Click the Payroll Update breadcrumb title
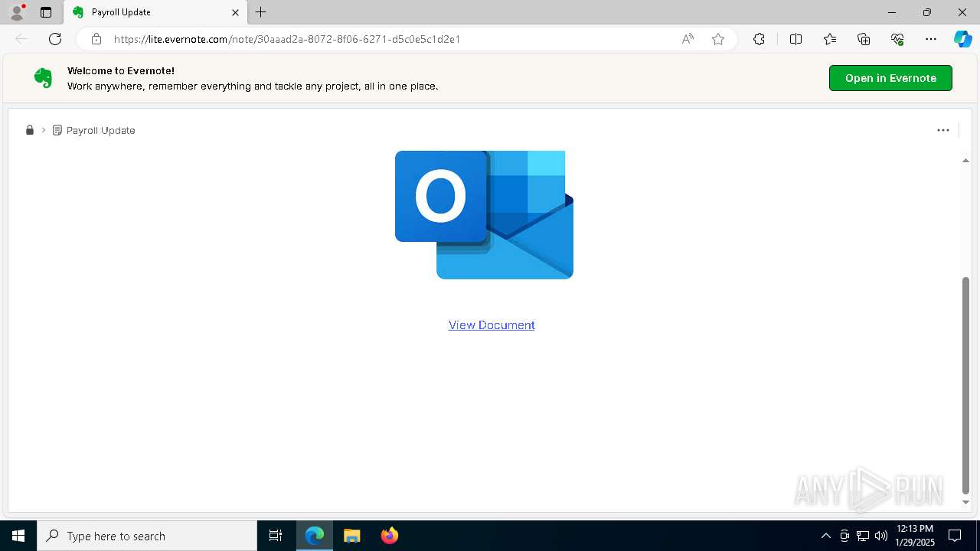This screenshot has height=551, width=980. click(x=100, y=130)
